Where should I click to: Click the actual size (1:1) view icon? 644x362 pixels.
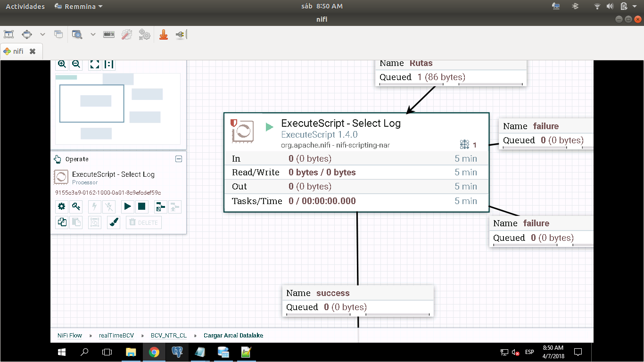tap(108, 65)
